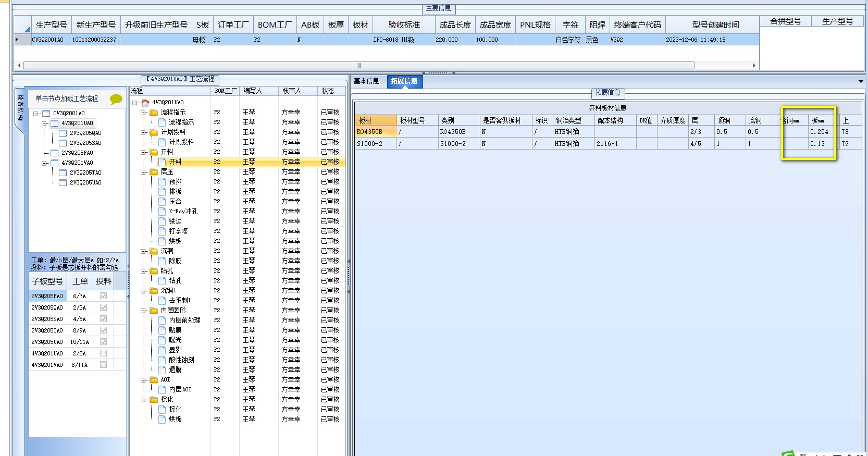Image resolution: width=868 pixels, height=456 pixels.
Task: Click the folder icon for 棕化 group
Action: click(x=154, y=400)
